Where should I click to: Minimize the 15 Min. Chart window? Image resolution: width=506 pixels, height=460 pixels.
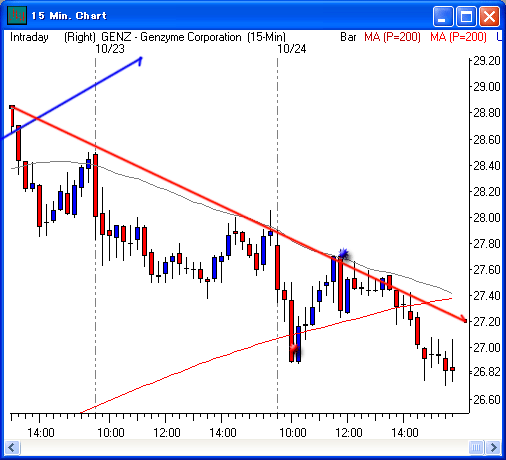[x=443, y=16]
